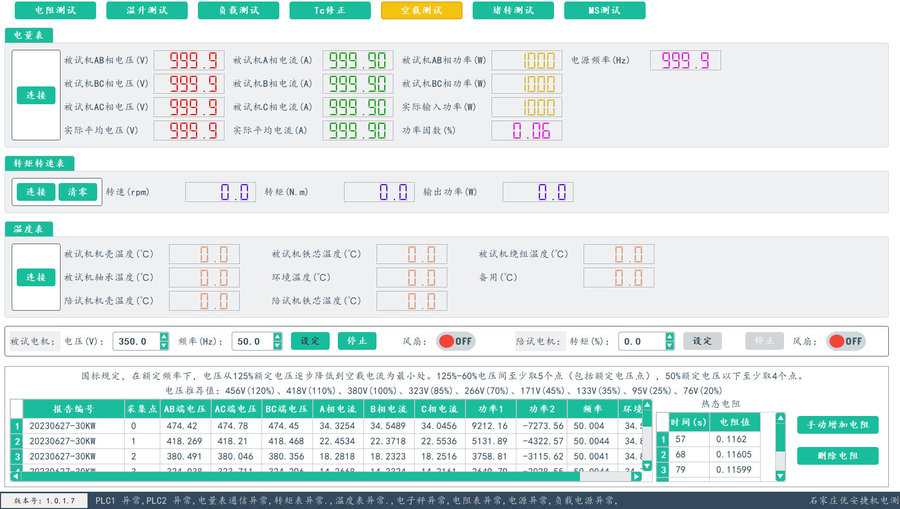Open the 温升测试 tab

tap(146, 11)
